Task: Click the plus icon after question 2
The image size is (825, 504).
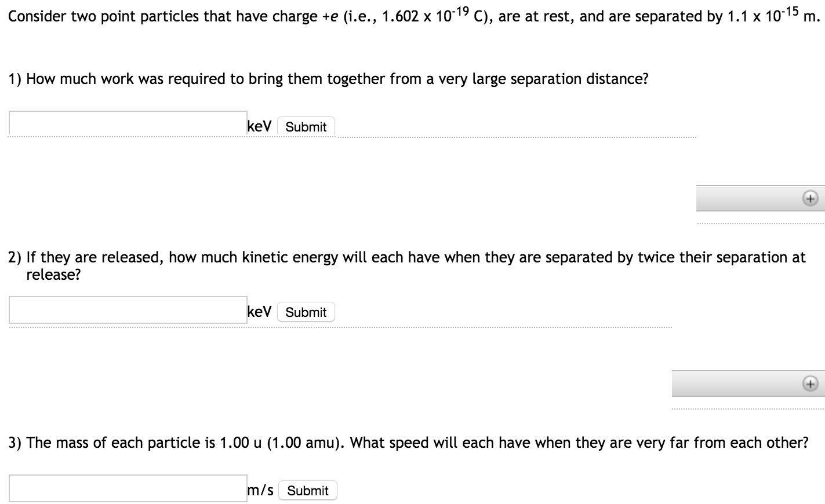Action: (809, 383)
